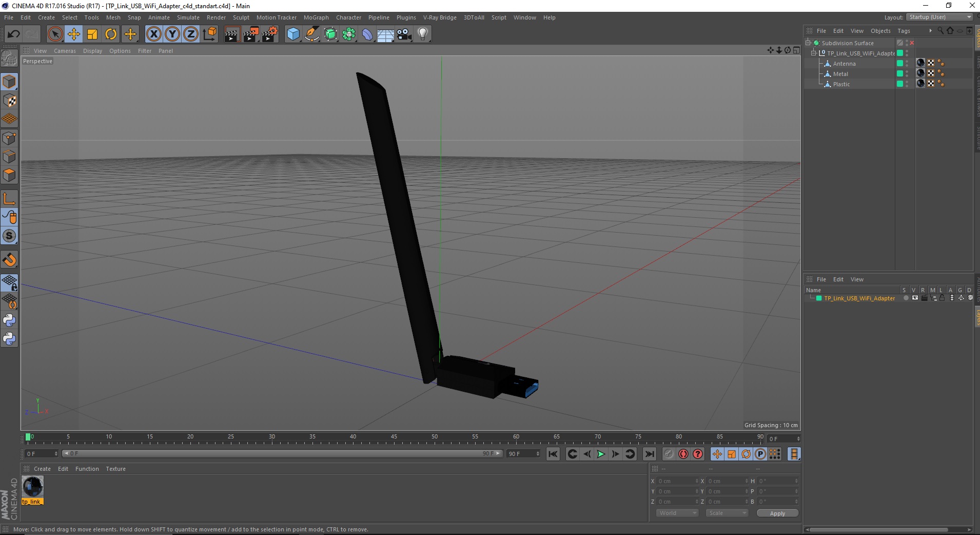Screen dimensions: 980x535
Task: Switch to Edges mode
Action: point(9,157)
